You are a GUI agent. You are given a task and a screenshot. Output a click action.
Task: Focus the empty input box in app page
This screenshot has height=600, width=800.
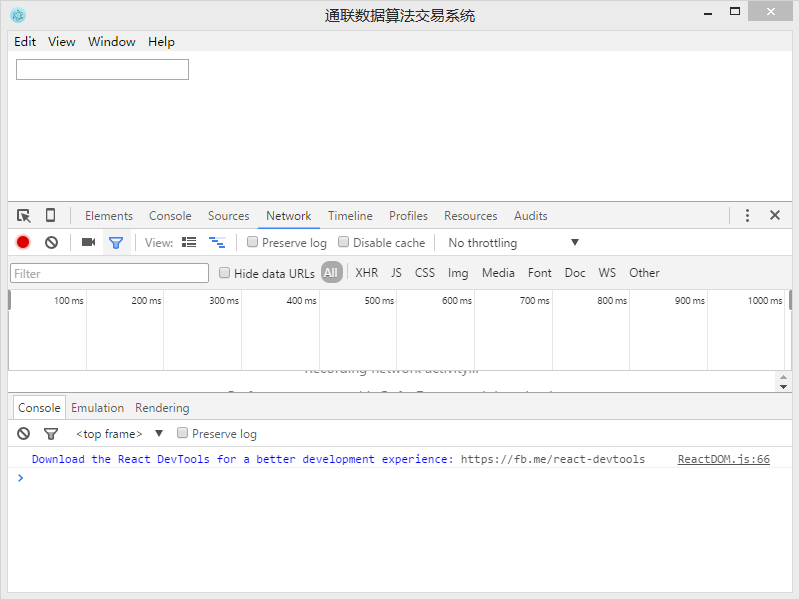[103, 69]
